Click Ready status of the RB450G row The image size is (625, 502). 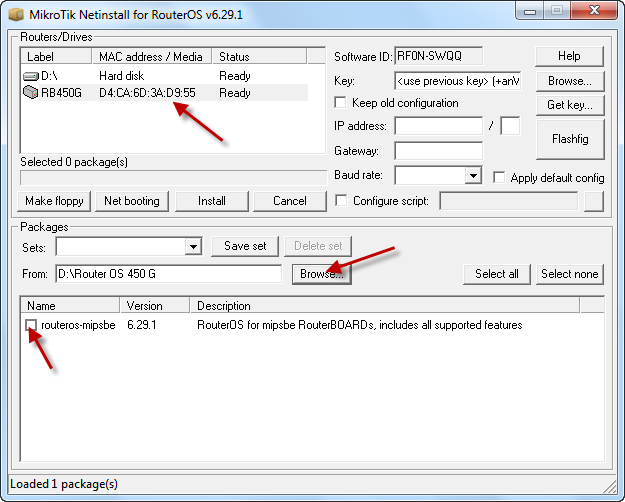[235, 93]
